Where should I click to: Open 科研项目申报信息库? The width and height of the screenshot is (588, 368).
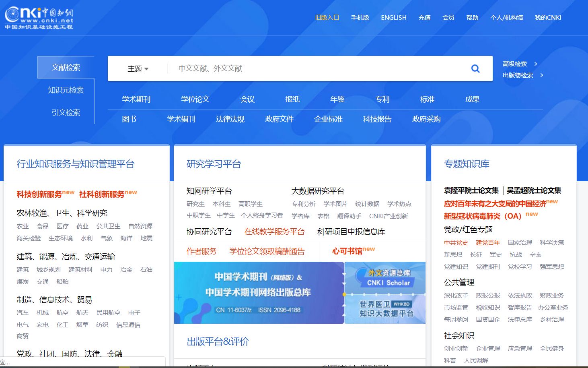click(x=351, y=232)
